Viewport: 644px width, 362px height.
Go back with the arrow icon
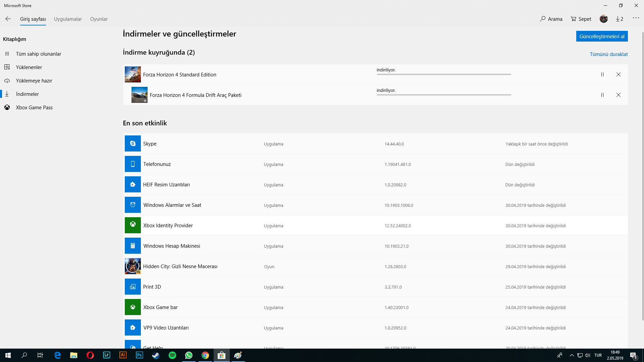click(8, 19)
